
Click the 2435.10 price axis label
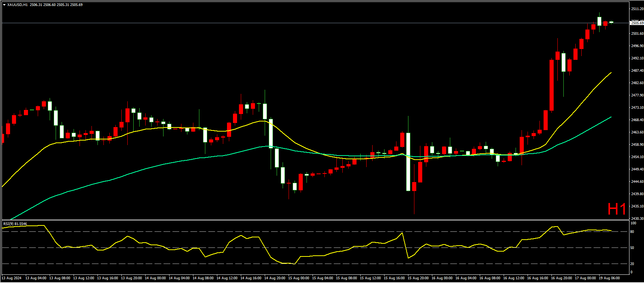point(637,206)
